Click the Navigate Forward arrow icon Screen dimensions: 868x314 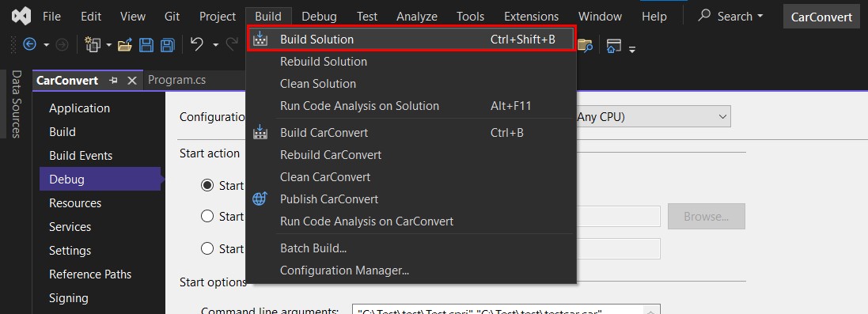(x=62, y=45)
